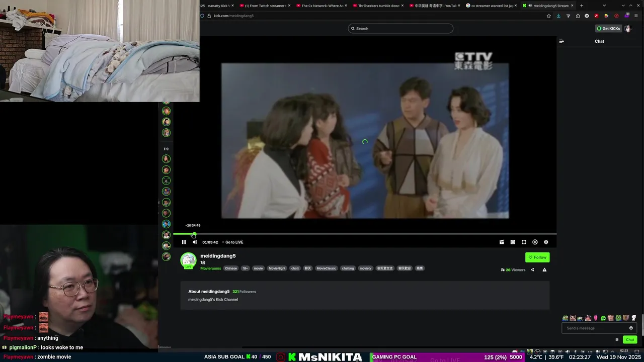Switch to the Thrillseekers tumble down tab
This screenshot has height=362, width=644.
click(378, 6)
